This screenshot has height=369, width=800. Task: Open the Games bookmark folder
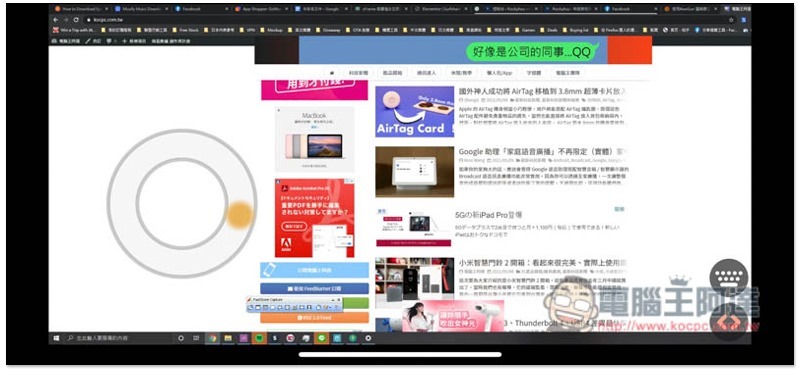[x=528, y=30]
